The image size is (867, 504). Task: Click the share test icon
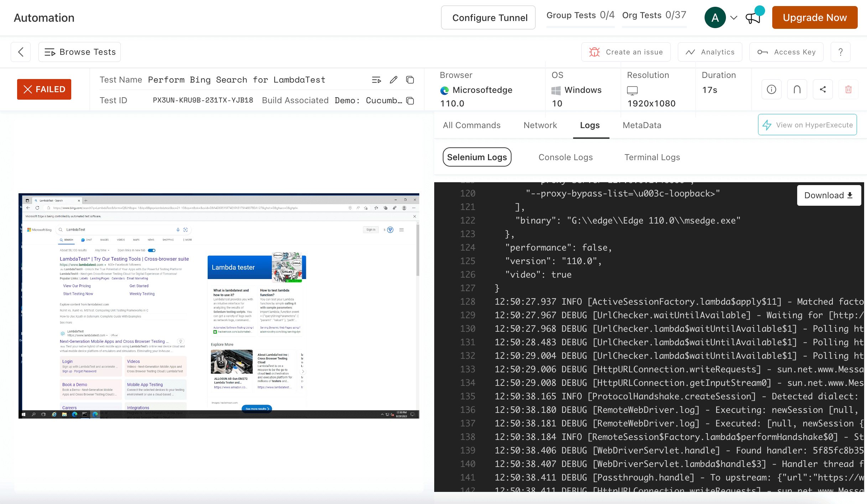point(822,89)
